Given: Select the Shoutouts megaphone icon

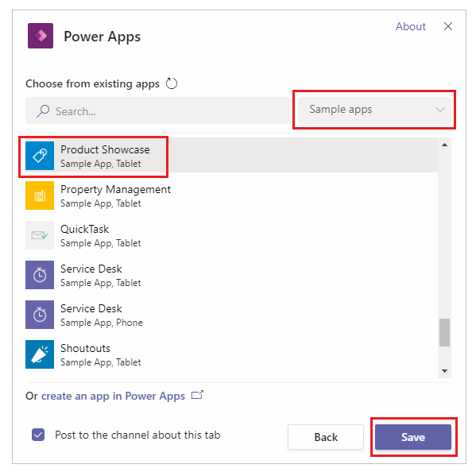Looking at the screenshot, I should coord(40,354).
